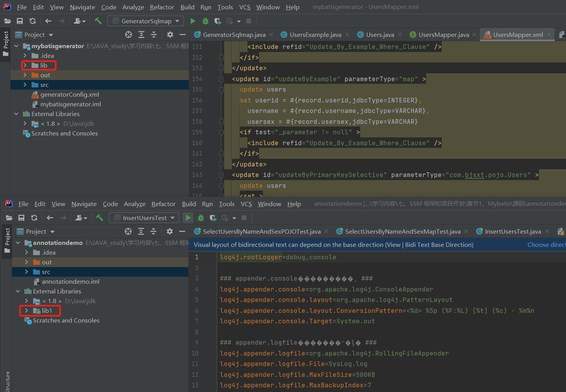This screenshot has height=392, width=566.
Task: Toggle fold marker at line 159 if tag
Action: coord(221,132)
